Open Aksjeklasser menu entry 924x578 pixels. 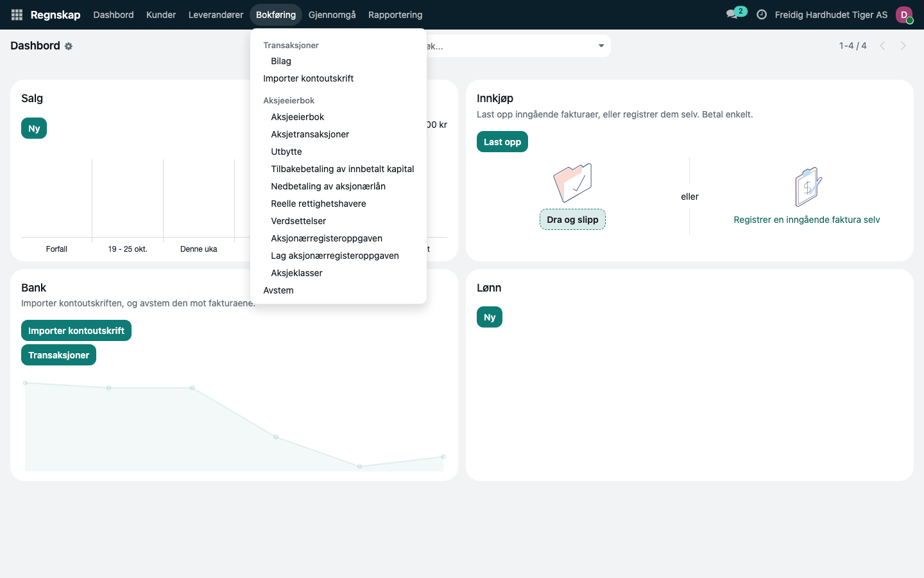click(x=339, y=273)
